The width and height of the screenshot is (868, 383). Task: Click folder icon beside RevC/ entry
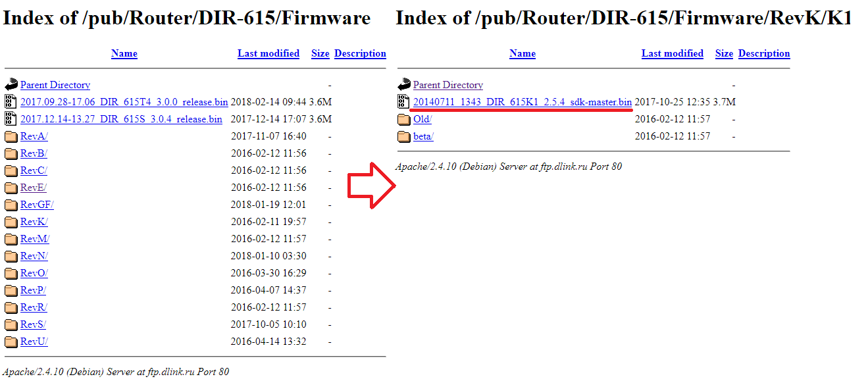tap(11, 171)
